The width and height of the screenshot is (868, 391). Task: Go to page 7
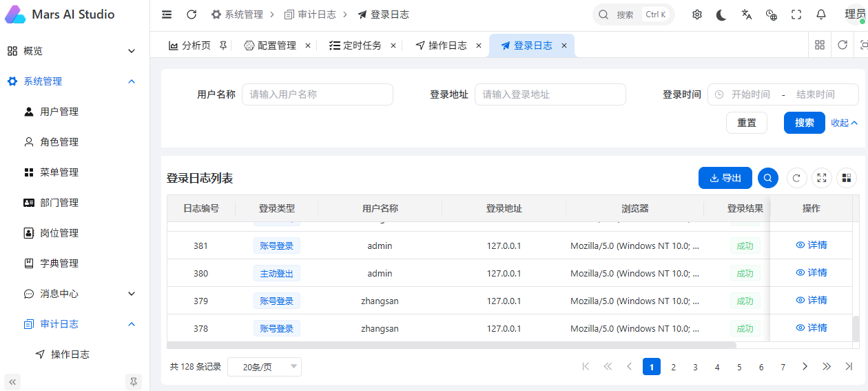[x=783, y=367]
